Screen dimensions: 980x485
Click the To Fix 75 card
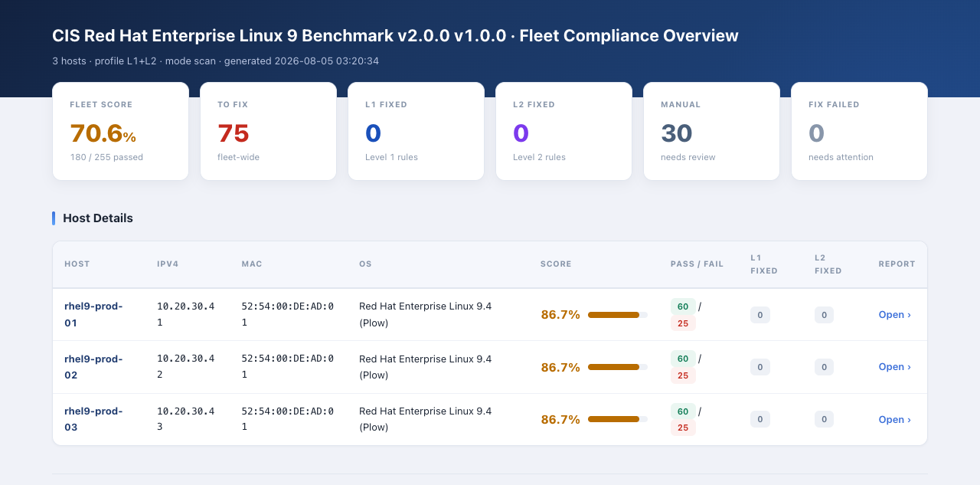[x=268, y=131]
